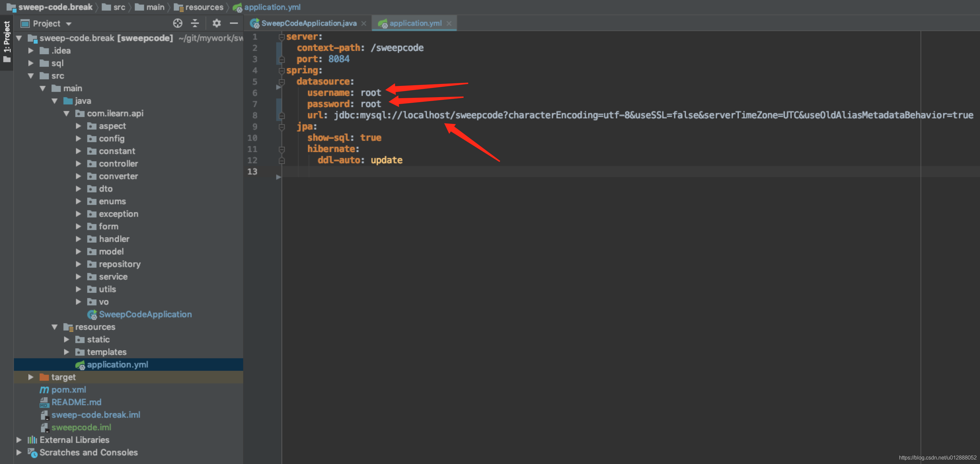Select the constant package folder icon

[x=92, y=151]
